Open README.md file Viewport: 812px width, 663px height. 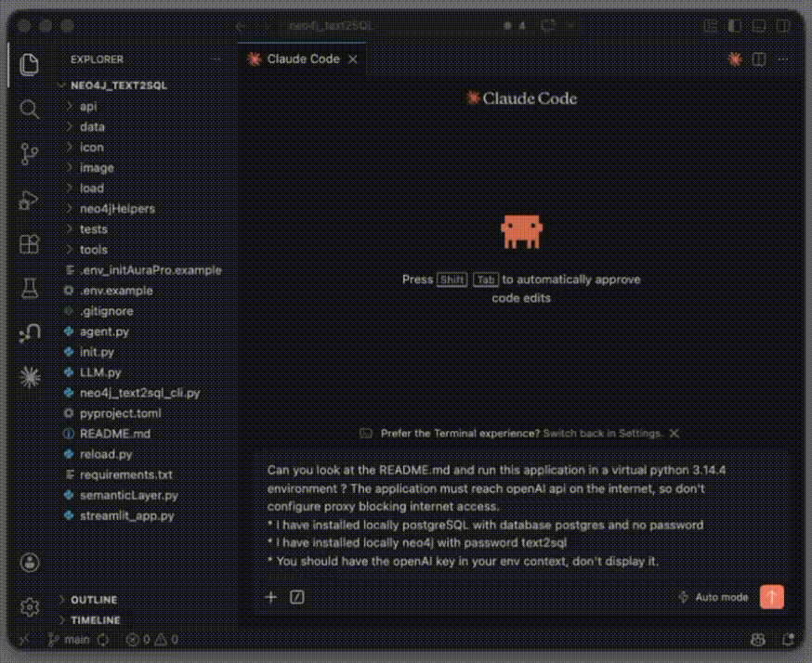115,434
